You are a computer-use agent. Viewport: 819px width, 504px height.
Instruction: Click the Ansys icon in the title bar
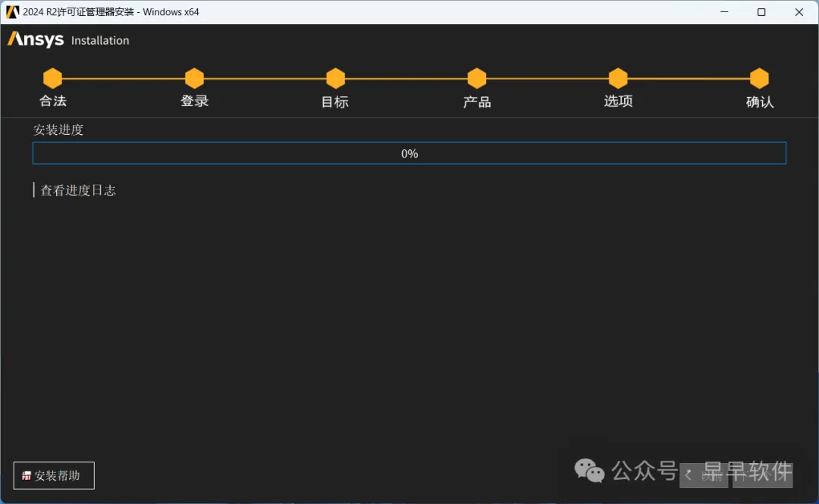(x=12, y=11)
